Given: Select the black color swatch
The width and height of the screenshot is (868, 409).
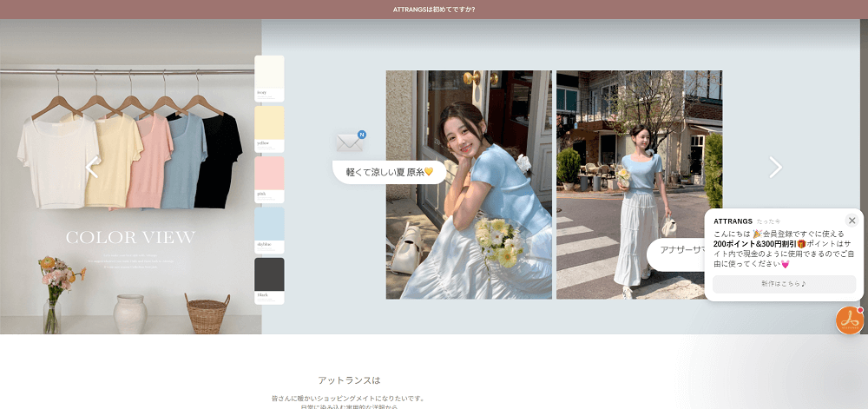Looking at the screenshot, I should [x=269, y=280].
